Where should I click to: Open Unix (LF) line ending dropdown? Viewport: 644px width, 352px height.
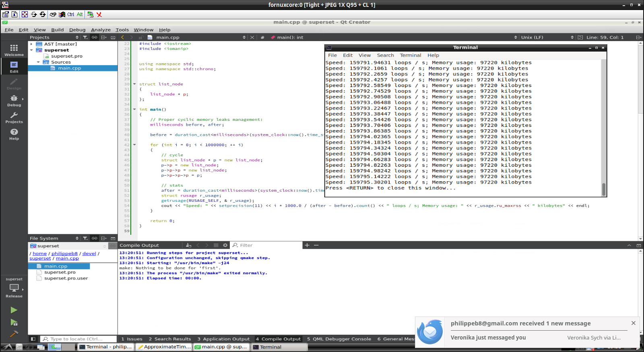(547, 37)
